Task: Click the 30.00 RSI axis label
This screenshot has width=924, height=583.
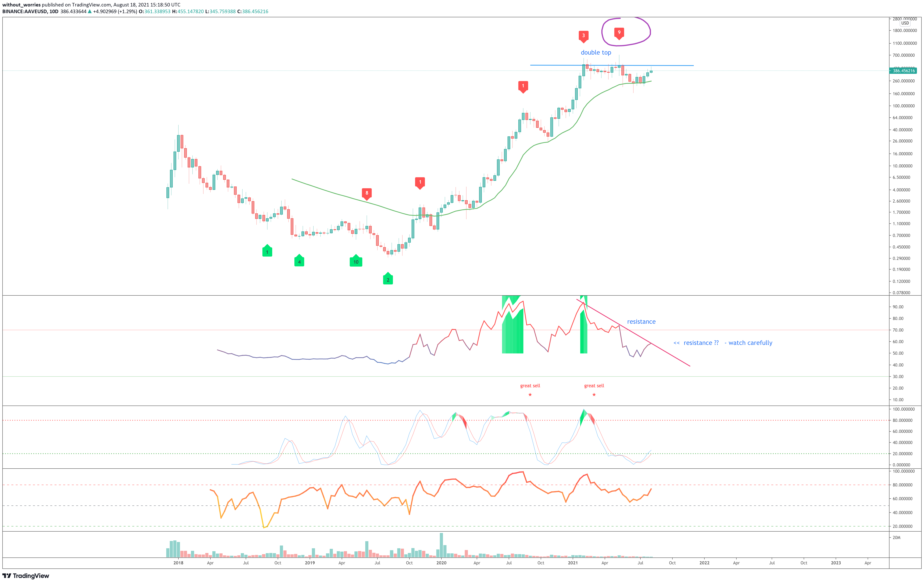Action: point(898,376)
